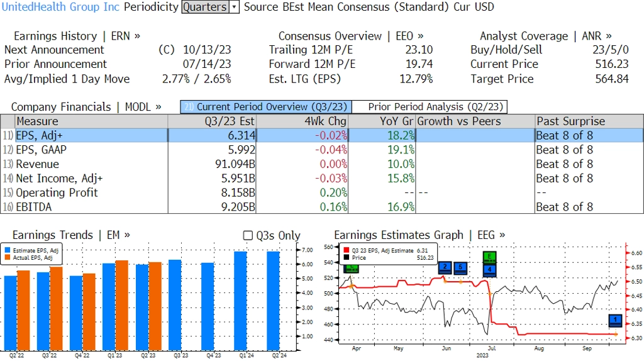Click EPS, Adj+ estimate value 6.314

pos(241,135)
